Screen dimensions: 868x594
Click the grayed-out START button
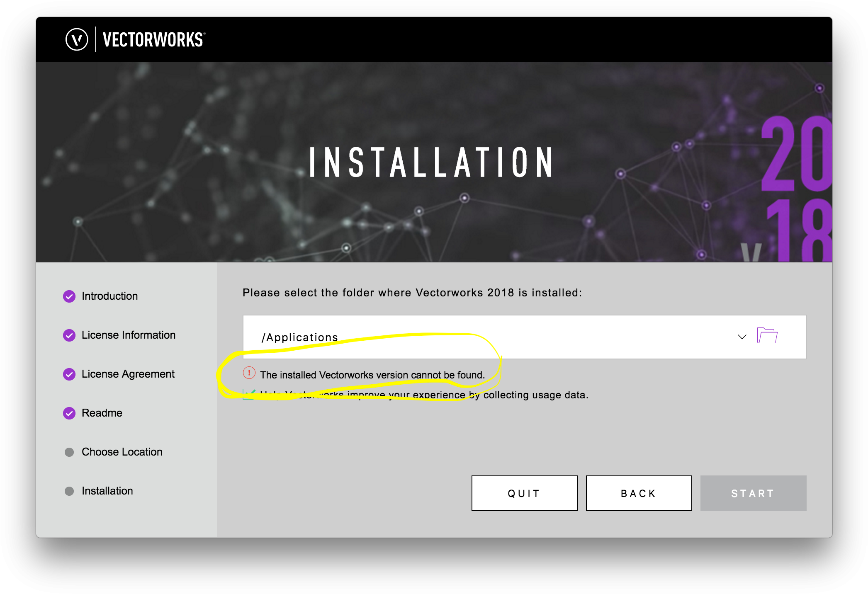click(x=753, y=493)
